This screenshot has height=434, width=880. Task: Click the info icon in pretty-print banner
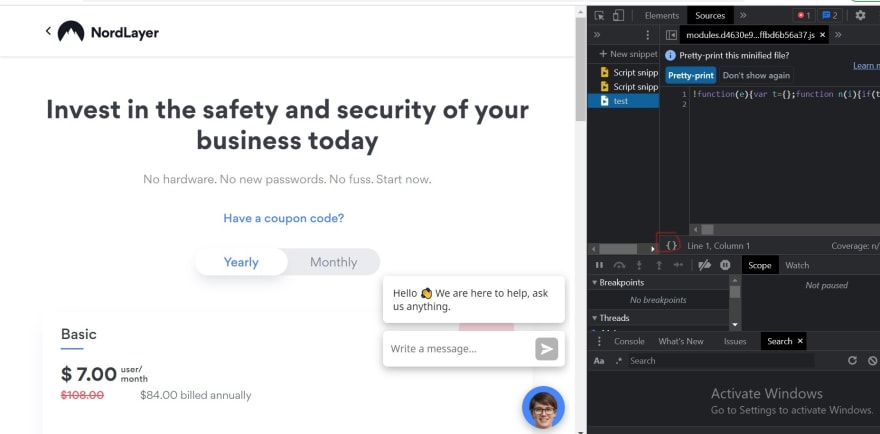pyautogui.click(x=670, y=56)
